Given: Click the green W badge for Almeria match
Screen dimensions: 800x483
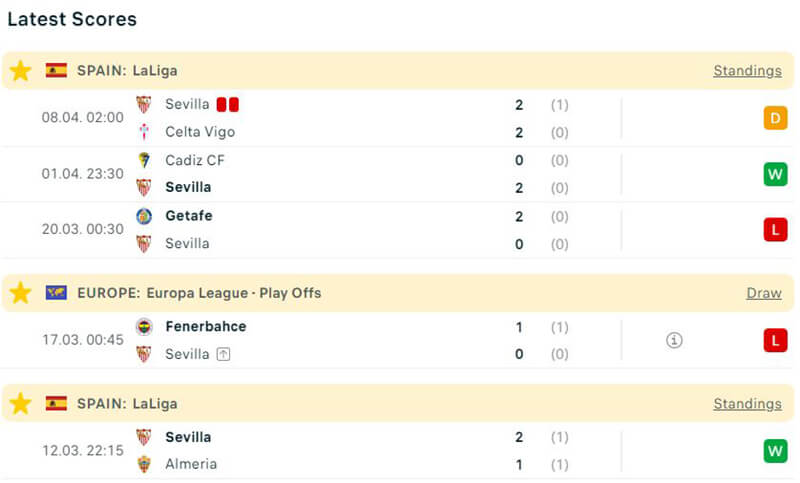Looking at the screenshot, I should click(x=775, y=451).
